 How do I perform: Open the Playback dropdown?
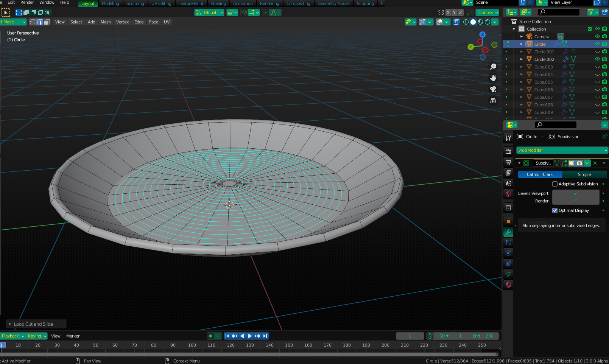click(x=12, y=336)
